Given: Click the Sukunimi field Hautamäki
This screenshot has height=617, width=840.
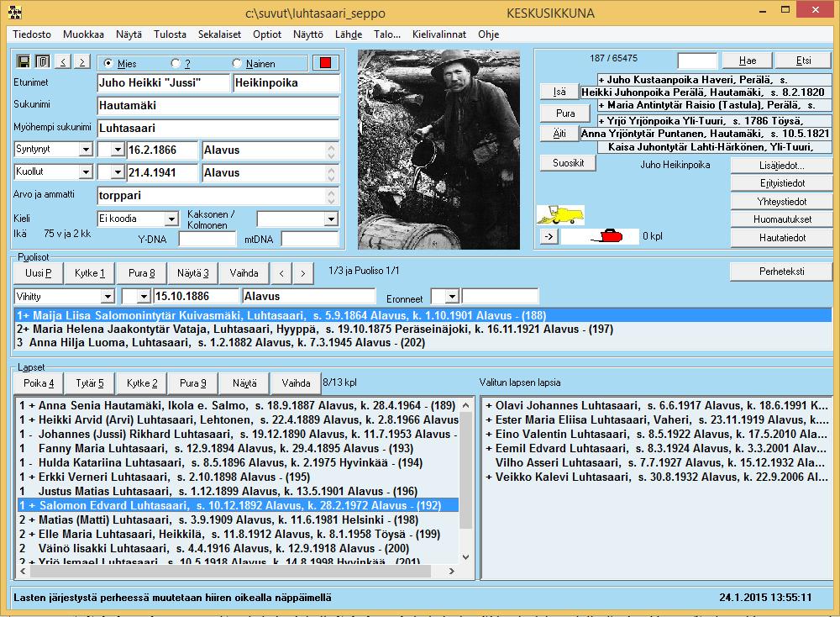Looking at the screenshot, I should coord(218,106).
